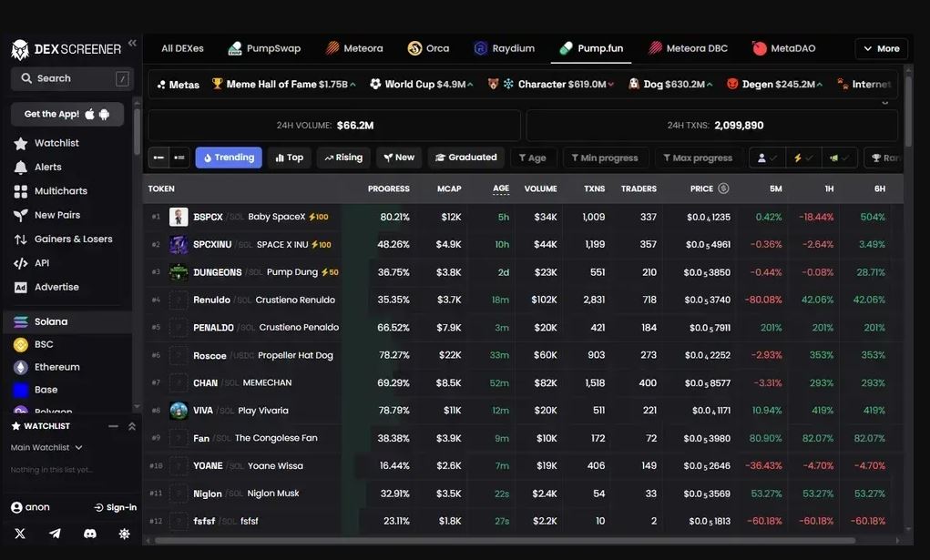
Task: Open the More DEXes dropdown
Action: [882, 48]
